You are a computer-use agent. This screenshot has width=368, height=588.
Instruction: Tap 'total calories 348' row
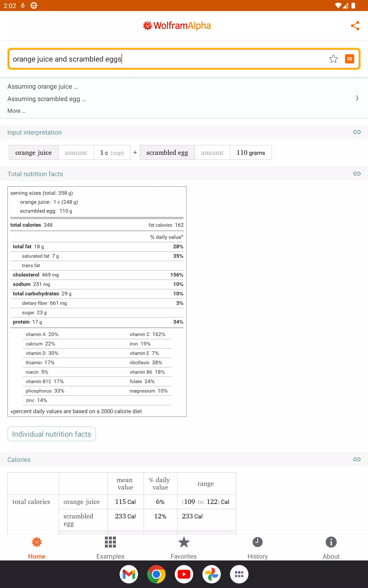tap(32, 225)
